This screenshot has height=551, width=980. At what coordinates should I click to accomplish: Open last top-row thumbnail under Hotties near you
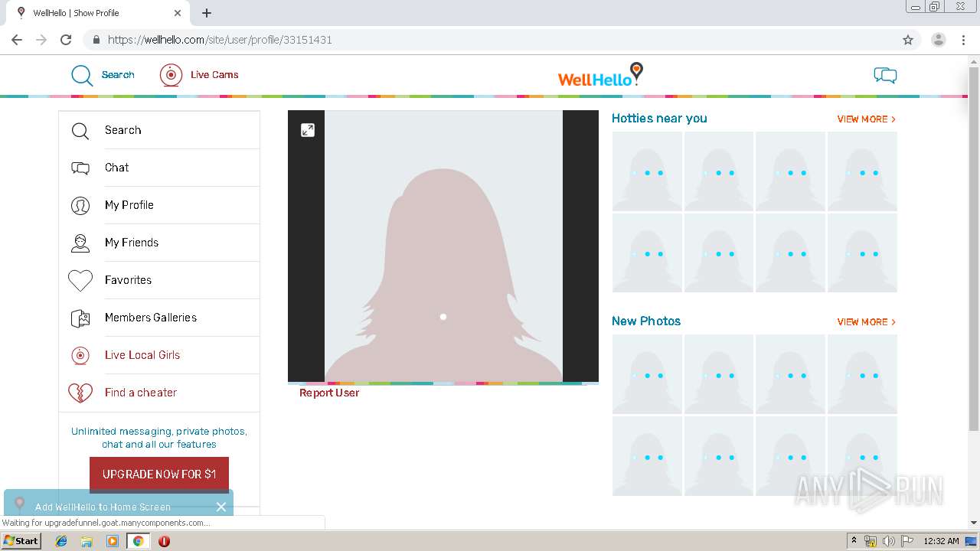click(x=862, y=171)
